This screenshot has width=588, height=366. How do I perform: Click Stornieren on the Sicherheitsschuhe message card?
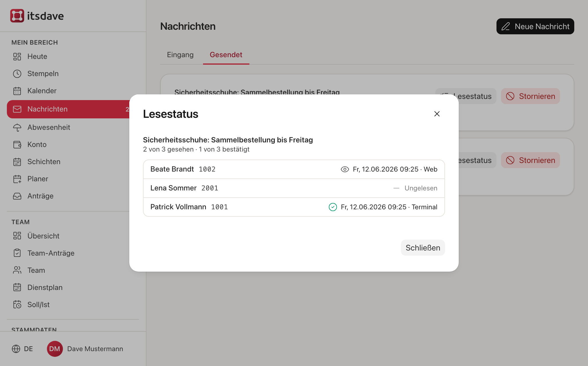pyautogui.click(x=530, y=96)
